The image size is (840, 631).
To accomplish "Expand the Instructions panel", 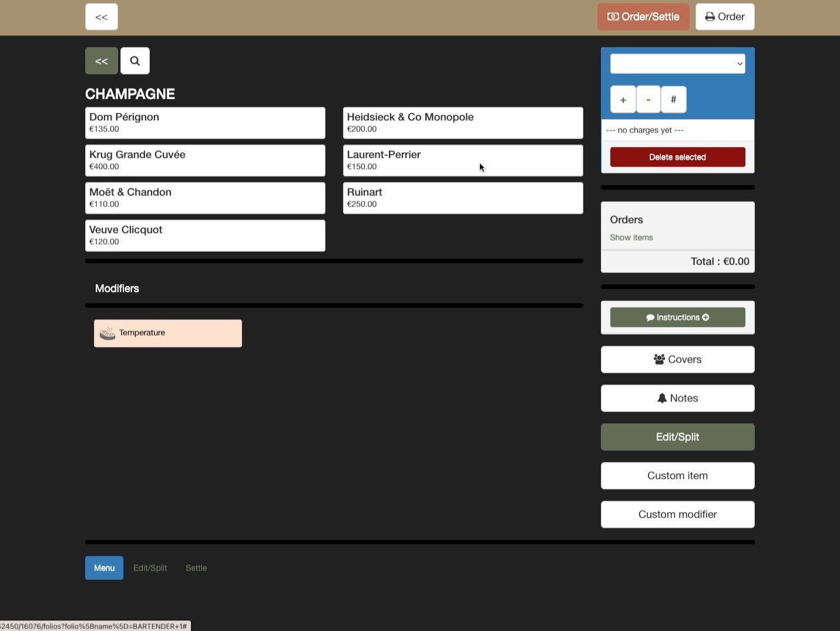I will coord(677,318).
